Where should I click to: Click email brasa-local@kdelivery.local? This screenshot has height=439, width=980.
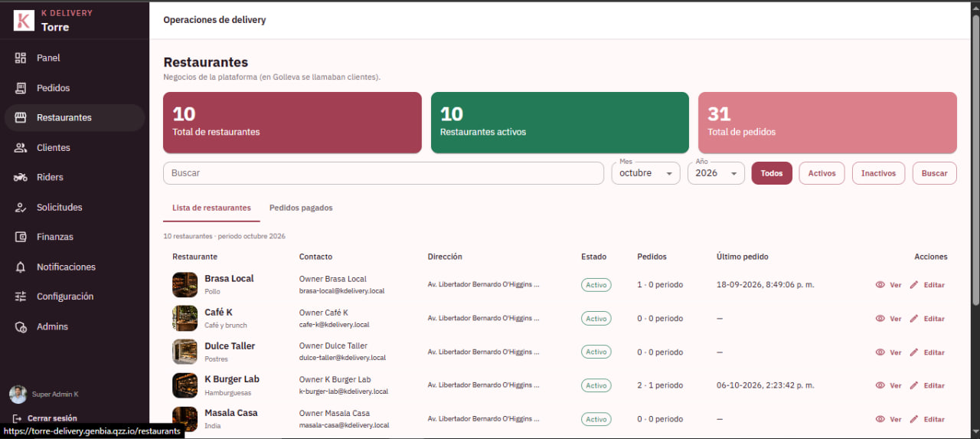coord(341,291)
